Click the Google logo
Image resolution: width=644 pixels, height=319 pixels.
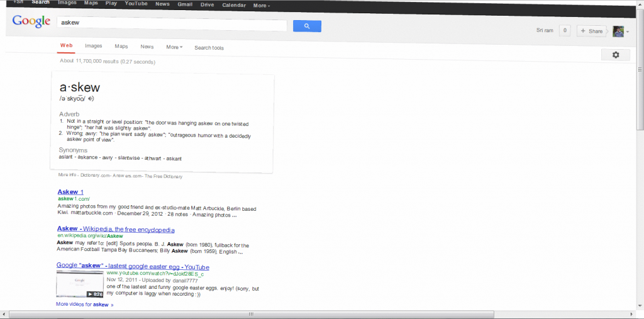(31, 21)
